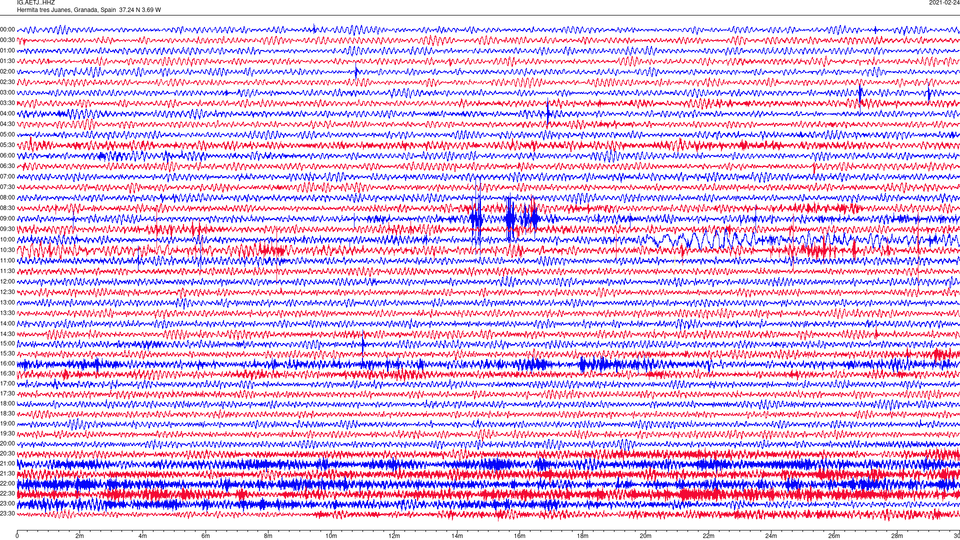Viewport: 960px width, 540px height.
Task: Select the 10:30 row label
Action: (x=7, y=249)
